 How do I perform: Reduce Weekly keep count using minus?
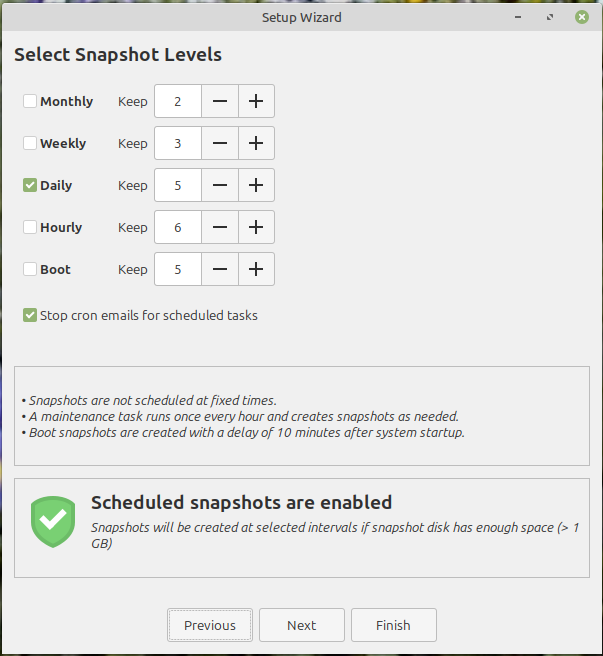click(219, 143)
